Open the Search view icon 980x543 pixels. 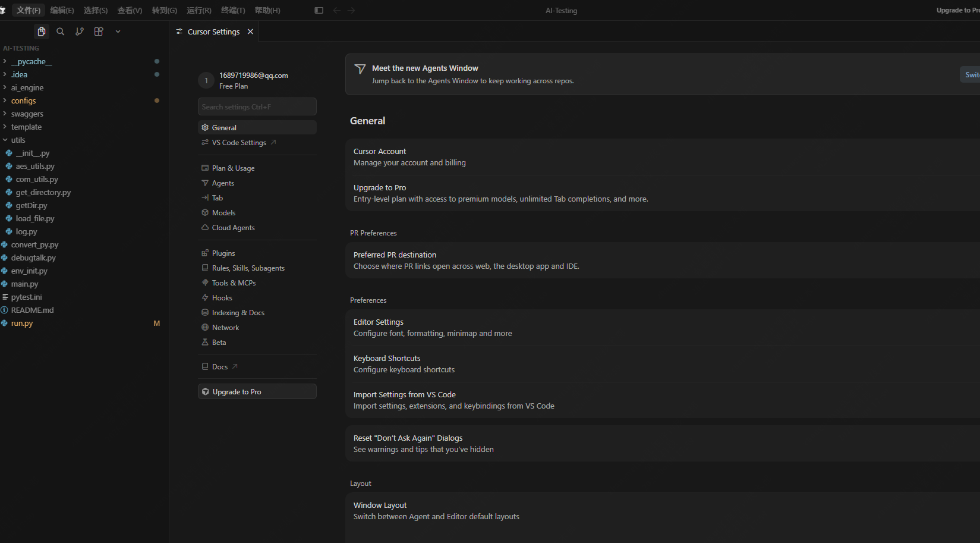point(60,32)
